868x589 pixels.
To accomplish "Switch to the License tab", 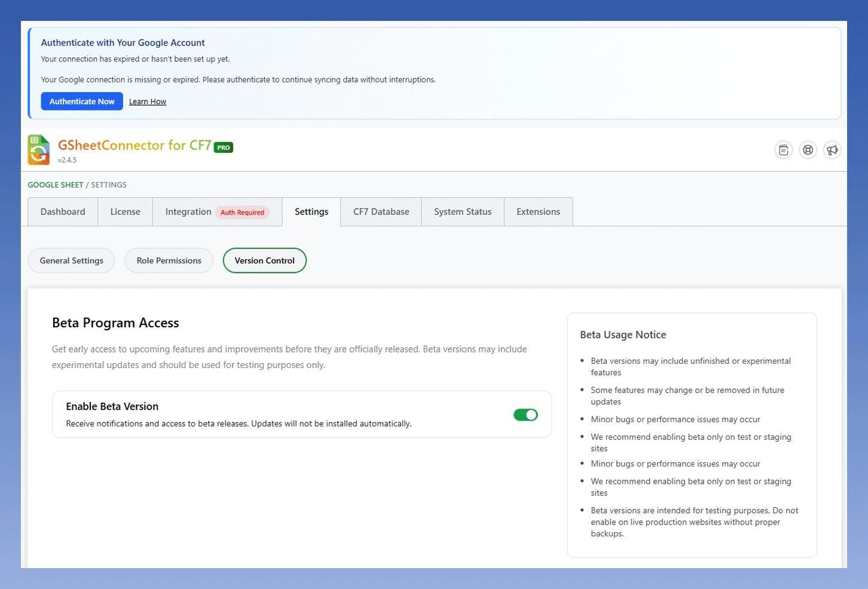I will click(126, 212).
